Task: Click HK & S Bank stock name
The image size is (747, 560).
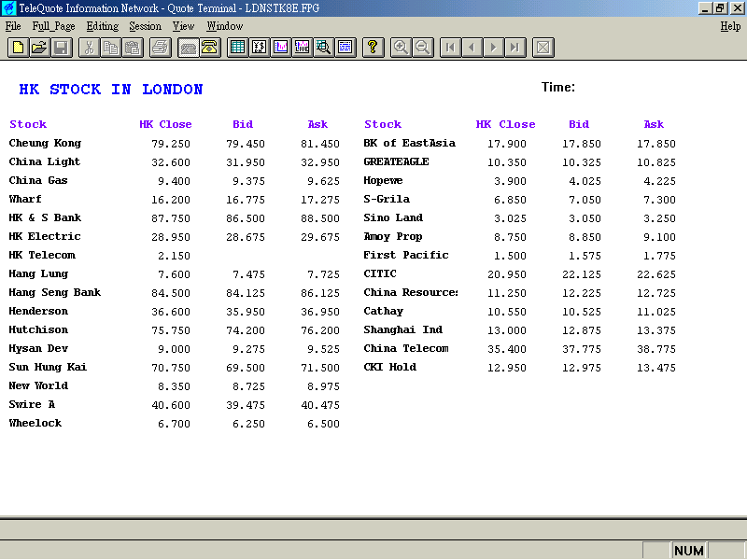Action: 45,217
